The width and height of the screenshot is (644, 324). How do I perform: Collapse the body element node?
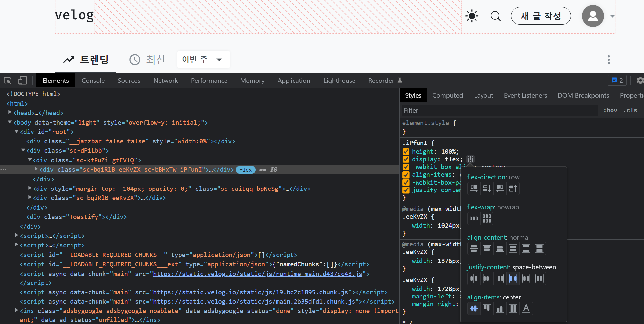[10, 122]
